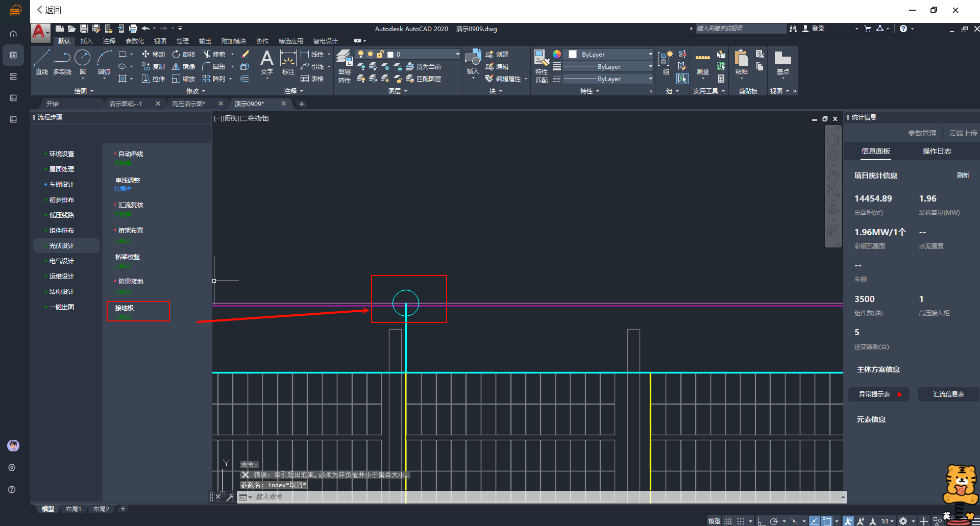The image size is (980, 526).
Task: Click the 刷新 refresh link
Action: point(963,175)
